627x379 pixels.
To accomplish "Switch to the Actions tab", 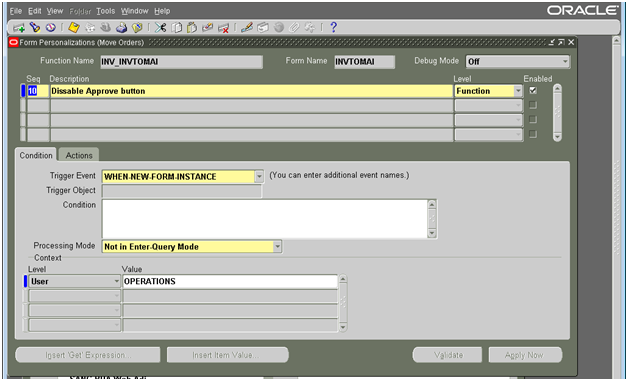I will coord(79,155).
